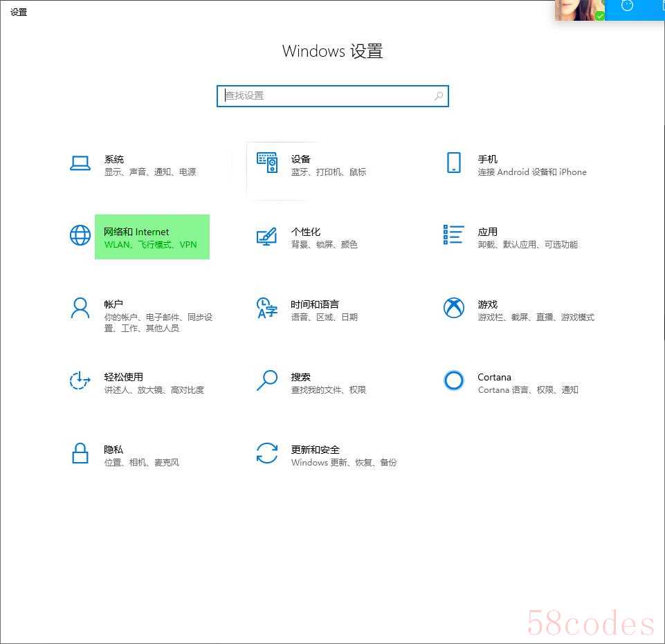Click Windows 更新、恢复、备份 description
The image size is (665, 644).
pyautogui.click(x=344, y=462)
